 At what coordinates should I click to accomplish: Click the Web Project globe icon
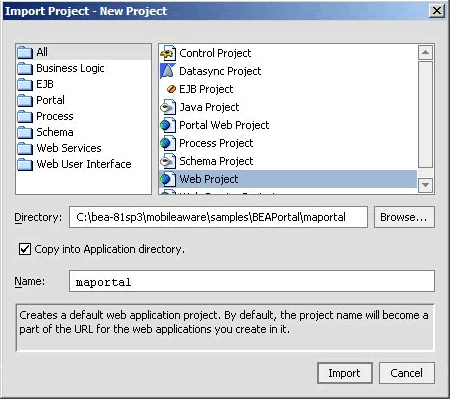click(x=168, y=179)
